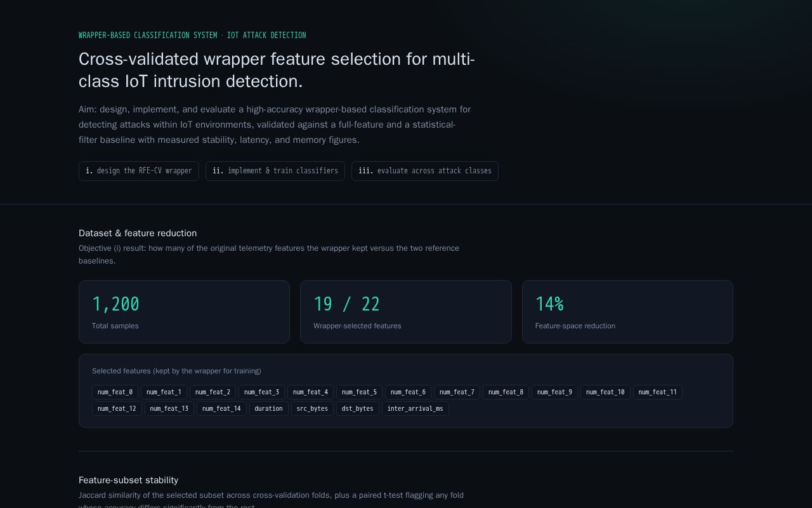
Task: Click the num_feat_5 feature tag
Action: [x=359, y=392]
